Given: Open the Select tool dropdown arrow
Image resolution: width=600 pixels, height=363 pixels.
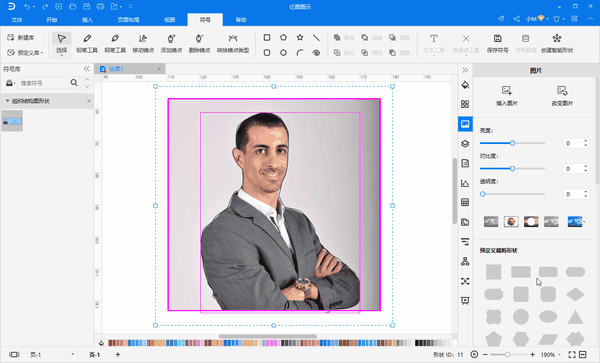Looking at the screenshot, I should 61,56.
